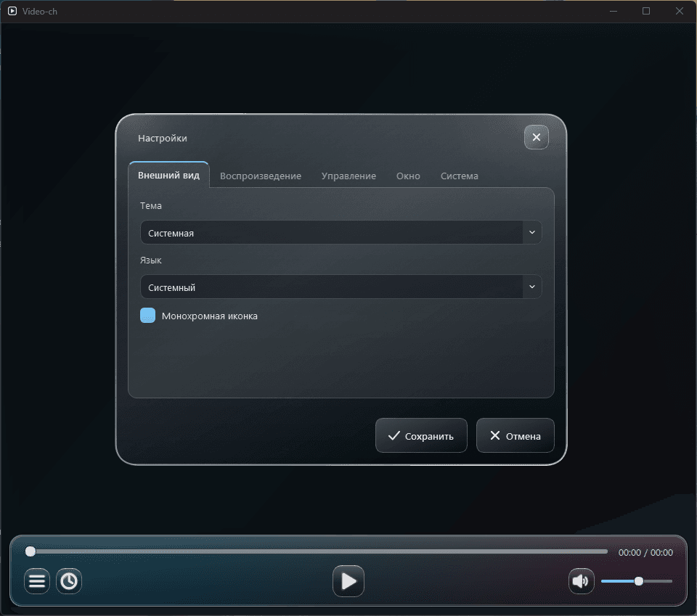Close the Video-ch window

coord(680,11)
